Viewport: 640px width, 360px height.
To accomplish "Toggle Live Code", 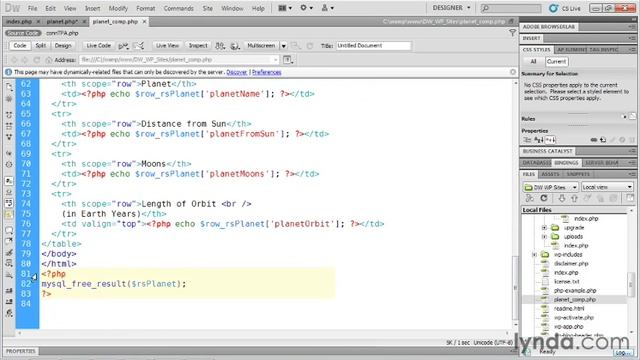I will (98, 46).
